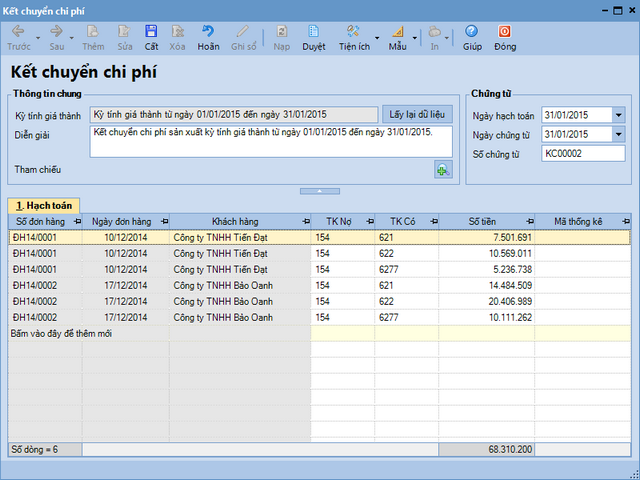Click TK Có 621 in first row
Image resolution: width=640 pixels, height=480 pixels.
tap(407, 237)
